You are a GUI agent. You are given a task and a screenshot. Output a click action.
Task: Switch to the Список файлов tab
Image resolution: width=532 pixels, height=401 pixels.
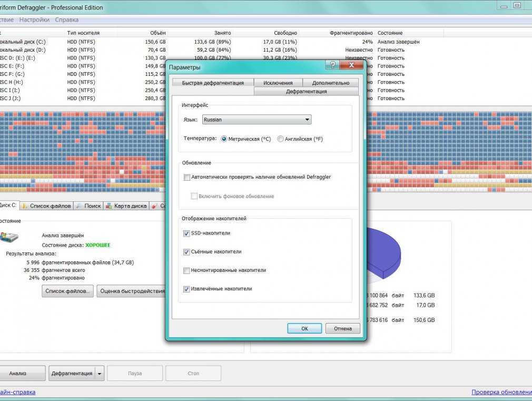point(46,206)
